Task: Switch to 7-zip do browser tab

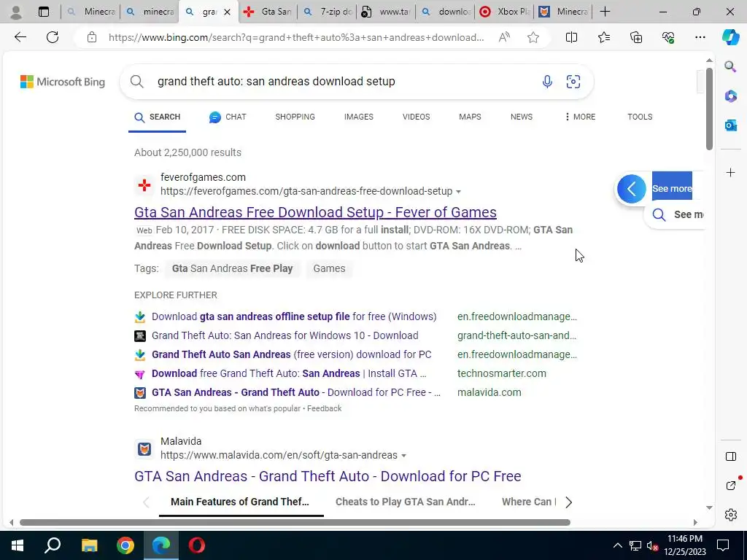Action: pyautogui.click(x=328, y=12)
